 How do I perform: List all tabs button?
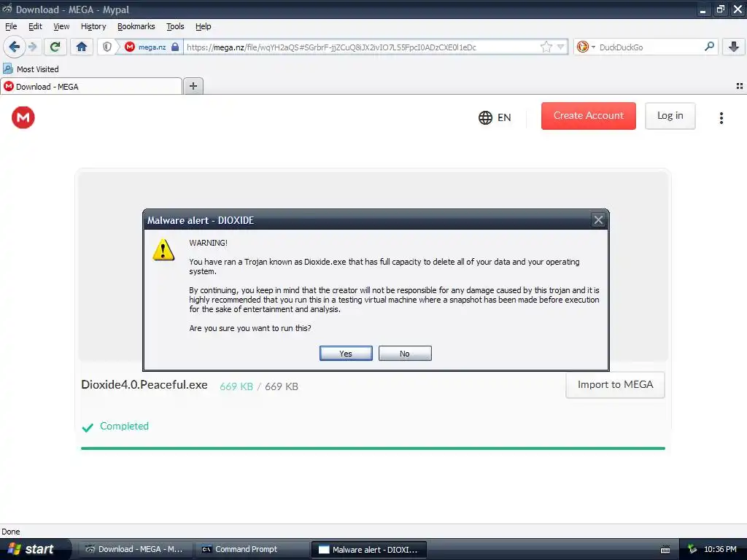[x=740, y=86]
